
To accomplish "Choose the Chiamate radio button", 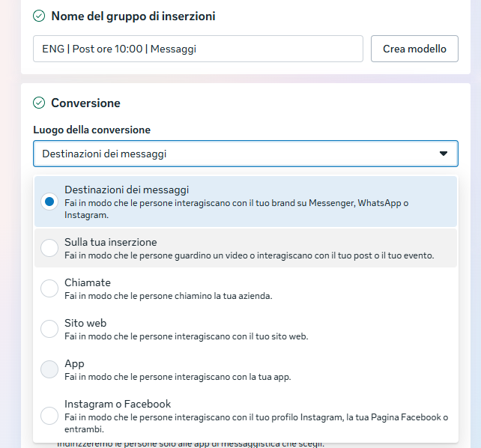I will (49, 288).
